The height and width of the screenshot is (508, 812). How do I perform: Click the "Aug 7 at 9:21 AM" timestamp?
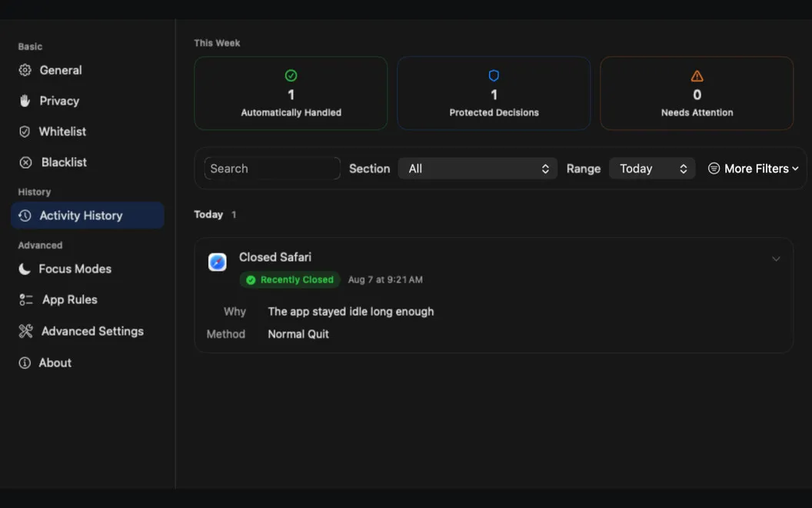click(385, 280)
